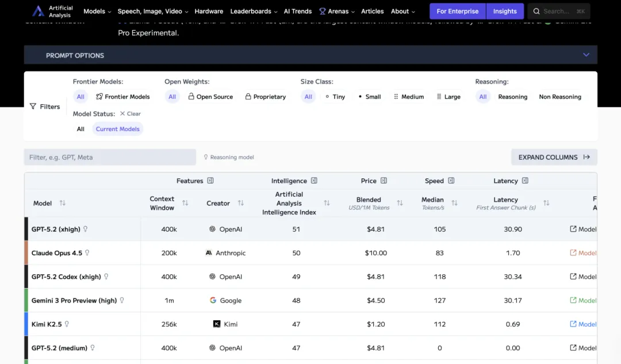Select All under Reasoning filter

point(483,97)
